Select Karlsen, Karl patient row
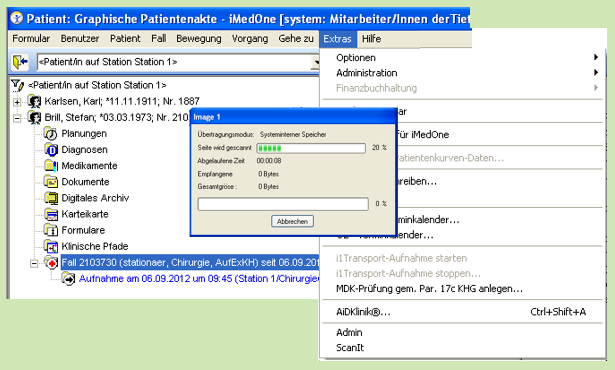Screen dimensions: 615x370 coord(122,101)
